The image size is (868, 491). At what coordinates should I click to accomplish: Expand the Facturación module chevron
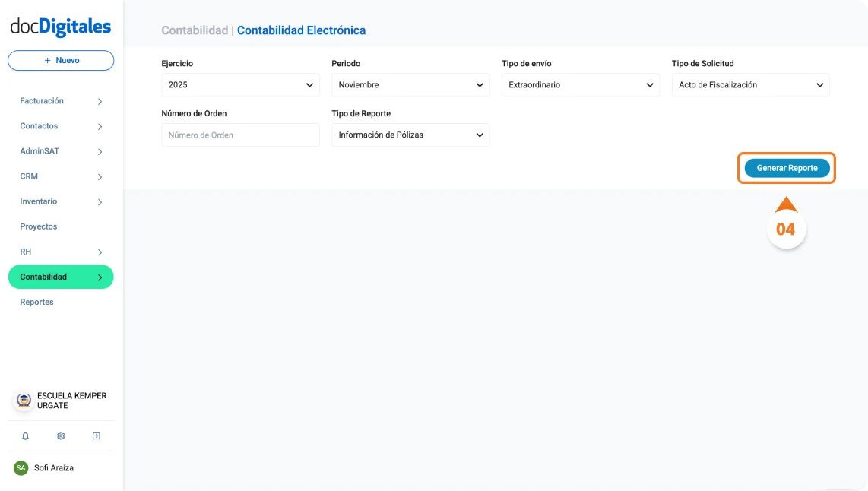click(100, 100)
